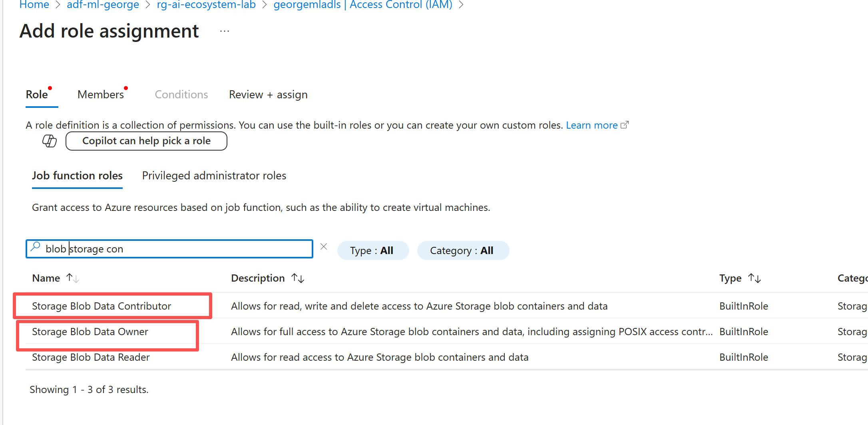The height and width of the screenshot is (425, 868).
Task: Open the ellipsis menu next to Add role assignment
Action: click(225, 31)
